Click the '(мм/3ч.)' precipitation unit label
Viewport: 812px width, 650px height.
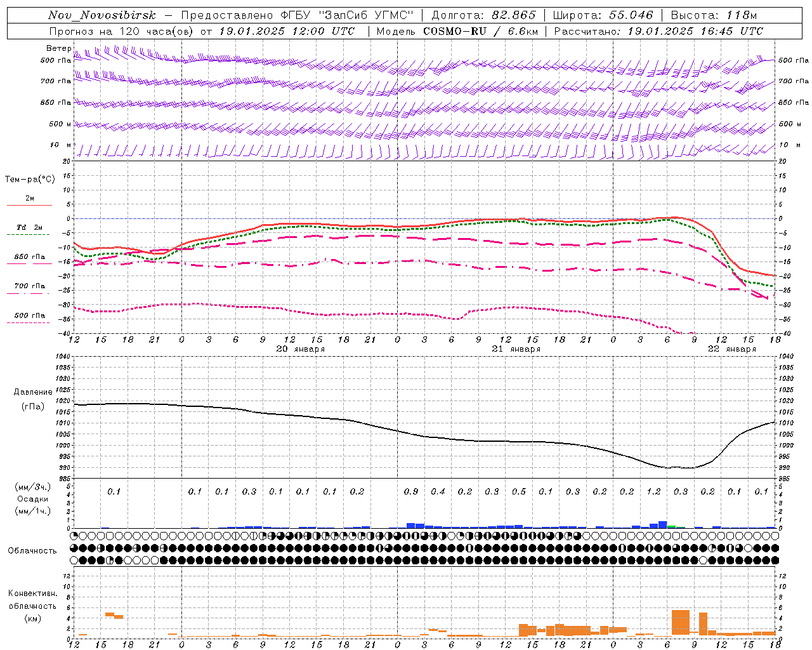pyautogui.click(x=33, y=487)
